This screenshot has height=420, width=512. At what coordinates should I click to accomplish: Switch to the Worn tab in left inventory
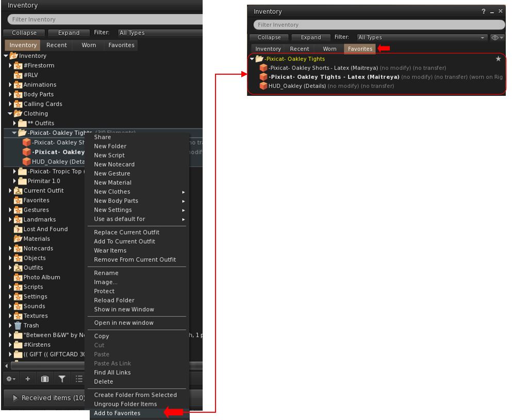pos(89,45)
